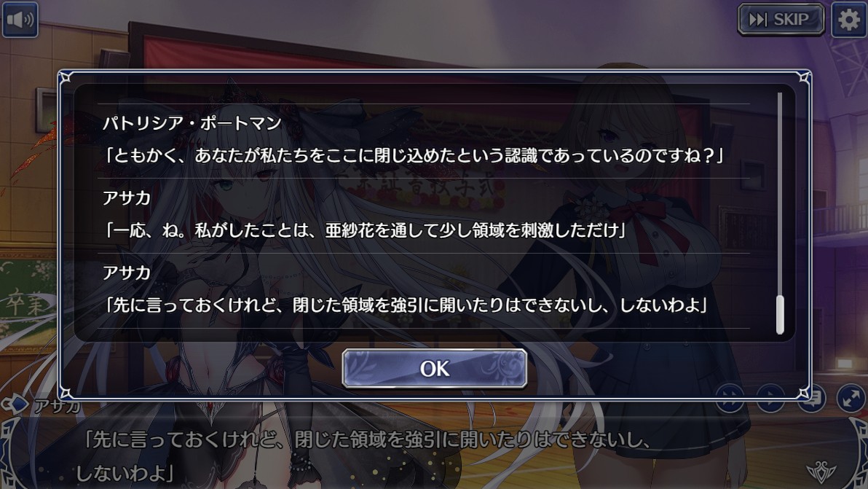Image resolution: width=868 pixels, height=489 pixels.
Task: Select Patricia's line about being locked in
Action: click(413, 155)
